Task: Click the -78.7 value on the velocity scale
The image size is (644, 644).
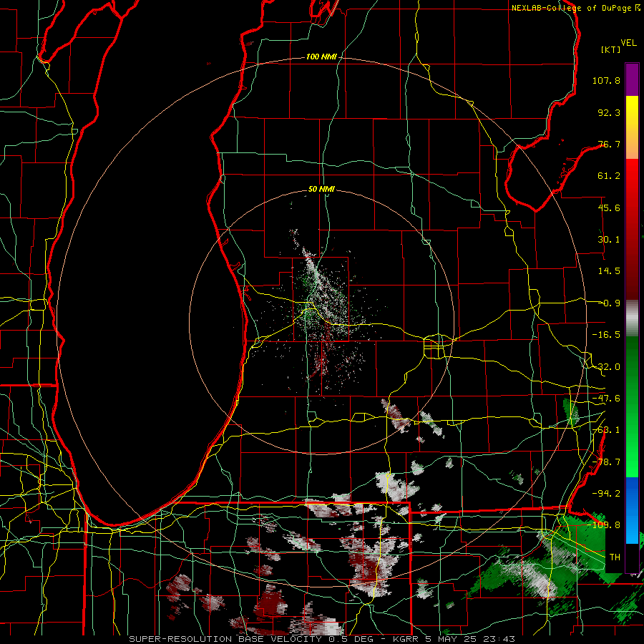Action: click(606, 462)
